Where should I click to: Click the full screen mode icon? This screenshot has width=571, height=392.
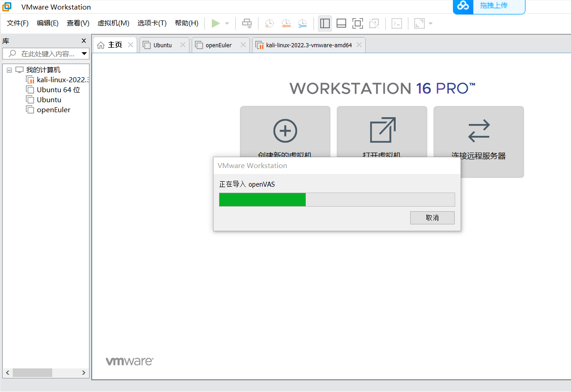(357, 24)
